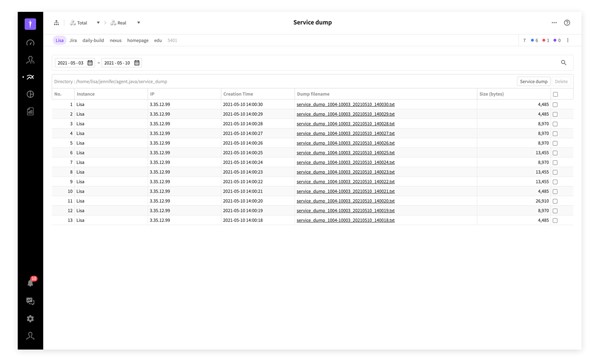Viewport: 600px width, 361px height.
Task: Open the three-dot more options in the header
Action: tap(554, 23)
